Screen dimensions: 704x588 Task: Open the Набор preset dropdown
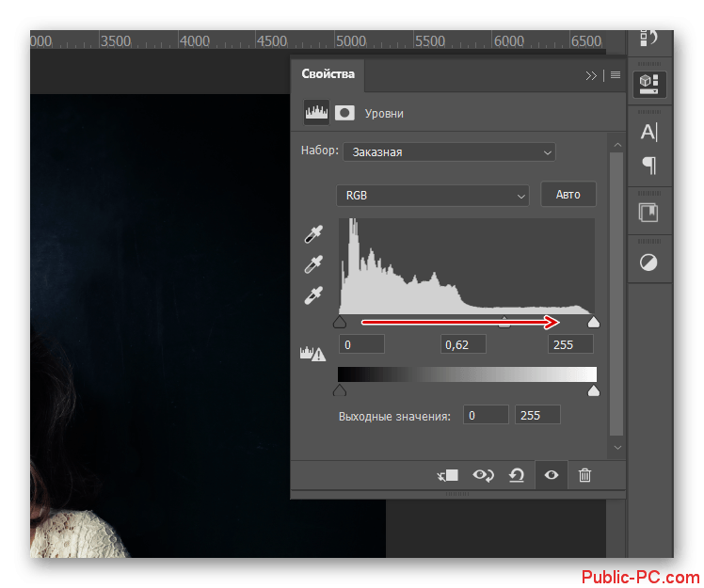[x=449, y=152]
